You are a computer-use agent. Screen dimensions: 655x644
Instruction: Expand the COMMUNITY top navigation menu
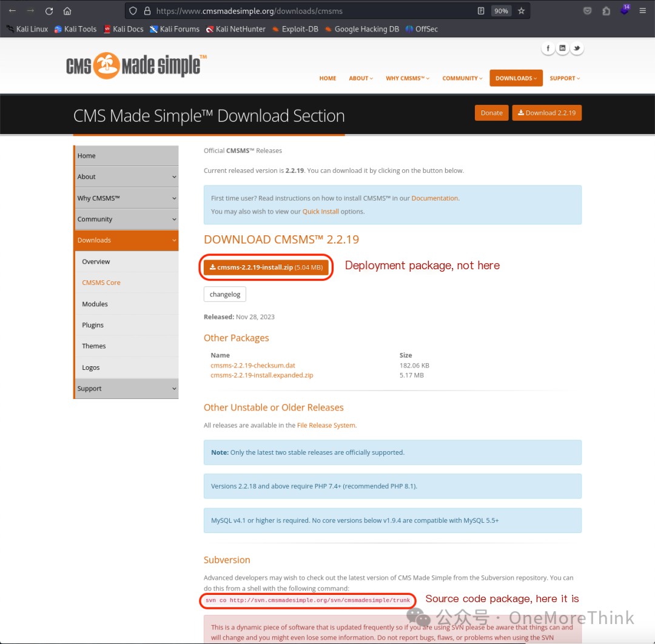[x=462, y=78]
